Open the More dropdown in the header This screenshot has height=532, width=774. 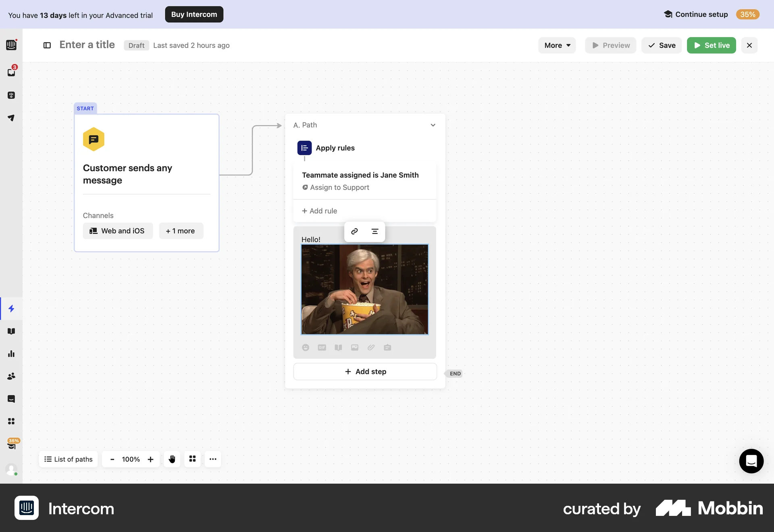pyautogui.click(x=557, y=45)
